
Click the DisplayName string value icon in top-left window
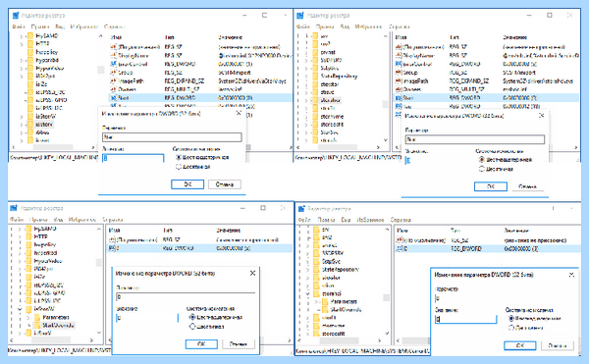click(114, 55)
